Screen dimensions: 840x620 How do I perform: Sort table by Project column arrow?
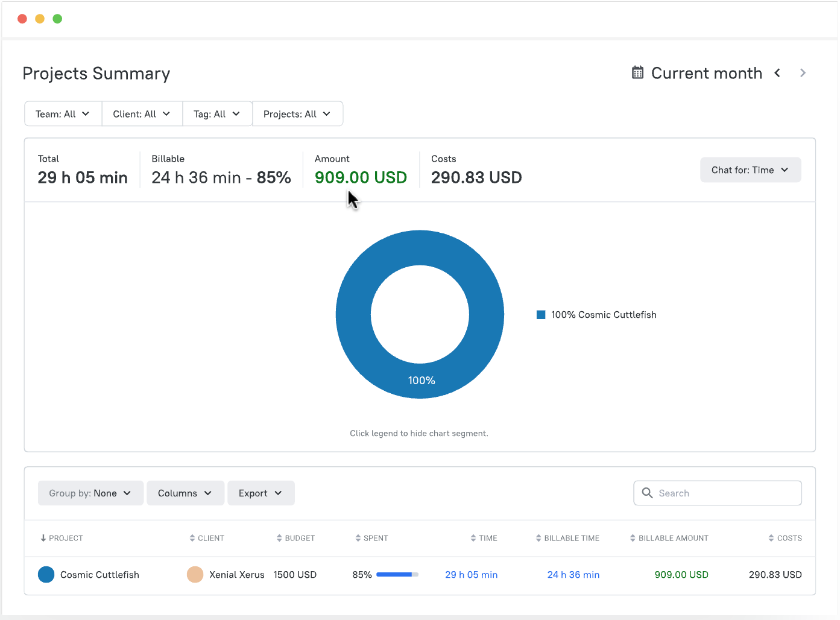pyautogui.click(x=43, y=538)
